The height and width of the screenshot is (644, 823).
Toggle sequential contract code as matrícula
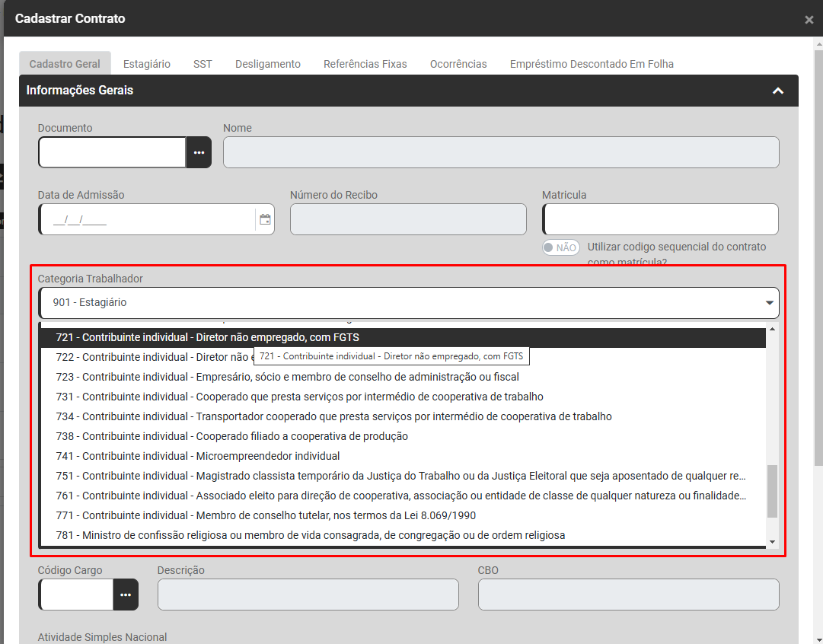(560, 247)
